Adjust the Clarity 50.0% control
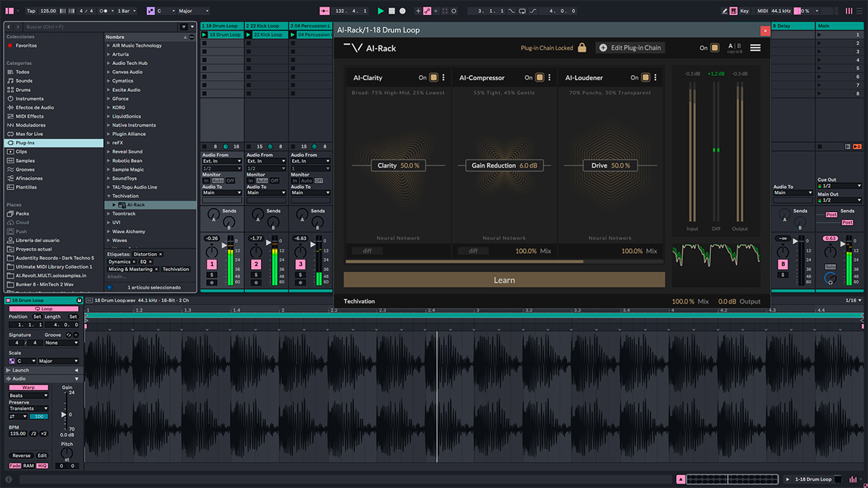The image size is (868, 488). tap(398, 166)
